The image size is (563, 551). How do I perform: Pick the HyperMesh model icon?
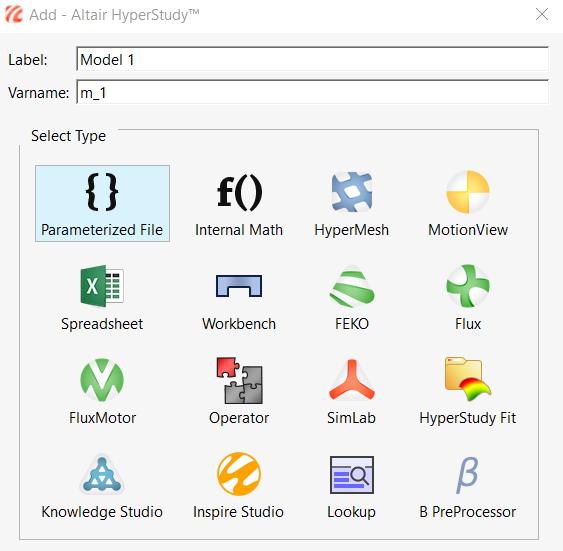coord(352,192)
